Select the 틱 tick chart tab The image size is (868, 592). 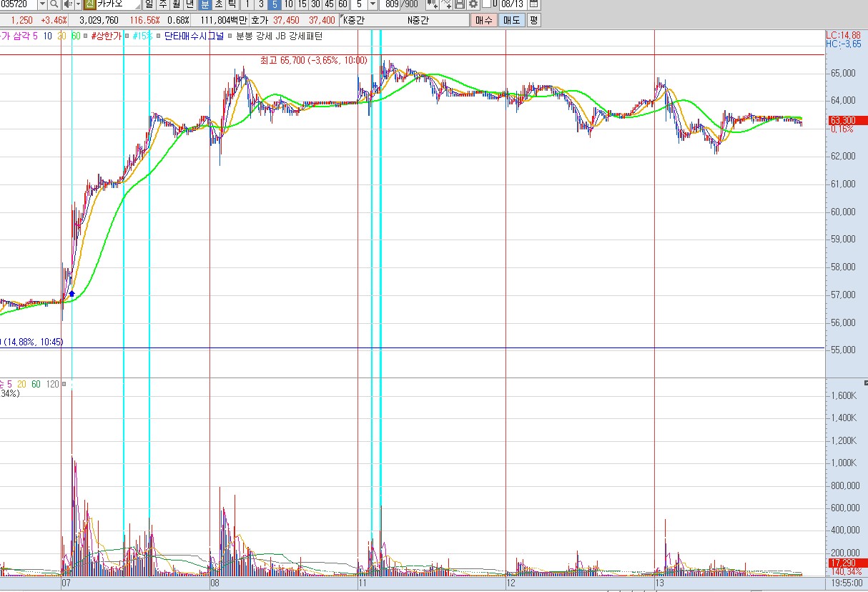click(x=232, y=4)
